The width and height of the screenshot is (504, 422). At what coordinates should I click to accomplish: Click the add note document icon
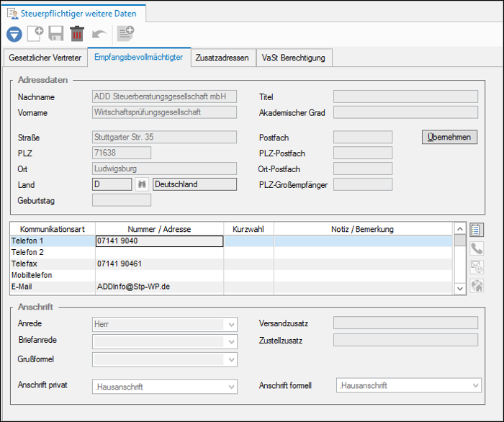pos(125,34)
